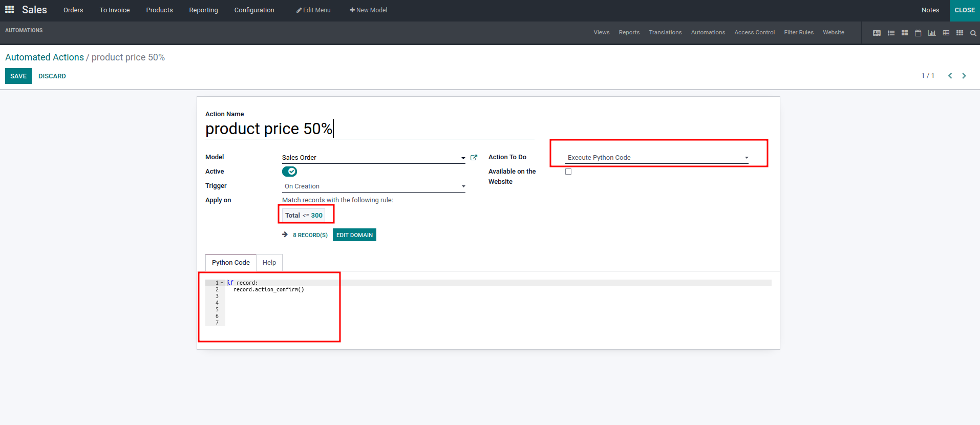Switch to graph view icon
Image resolution: width=980 pixels, height=425 pixels.
point(932,33)
